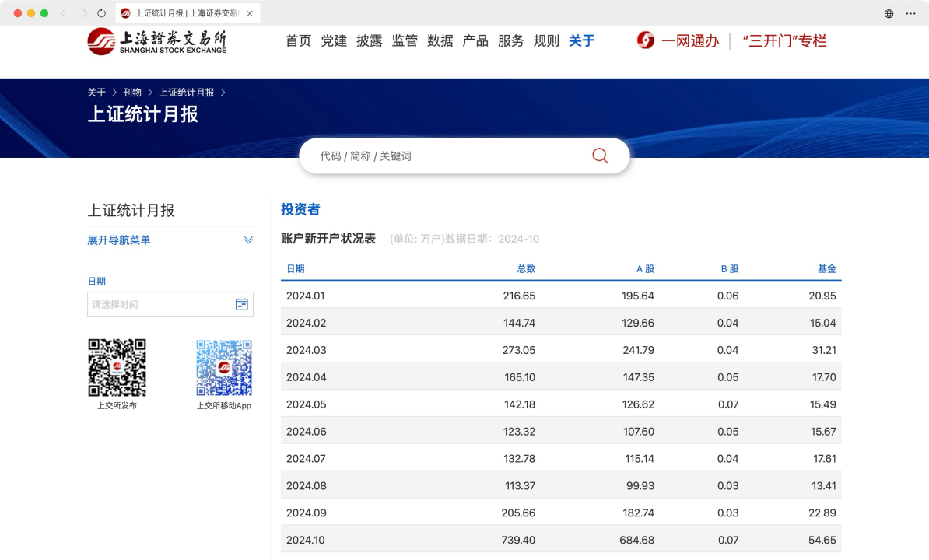The image size is (929, 560).
Task: Go back with browser back arrow
Action: pos(64,13)
